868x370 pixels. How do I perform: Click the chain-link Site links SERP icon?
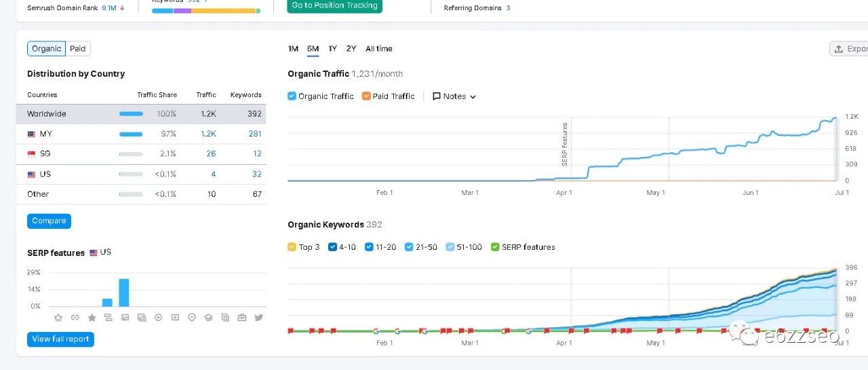click(x=75, y=317)
